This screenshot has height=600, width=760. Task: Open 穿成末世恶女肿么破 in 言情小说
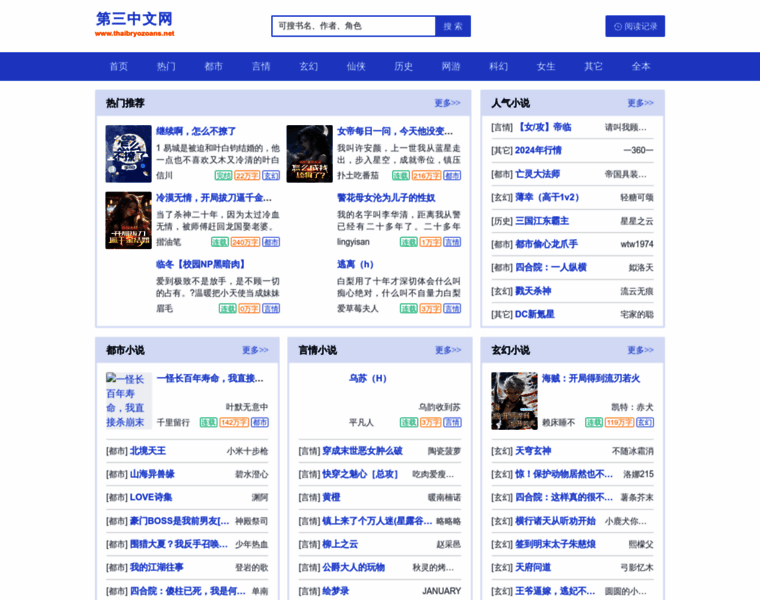pos(362,451)
